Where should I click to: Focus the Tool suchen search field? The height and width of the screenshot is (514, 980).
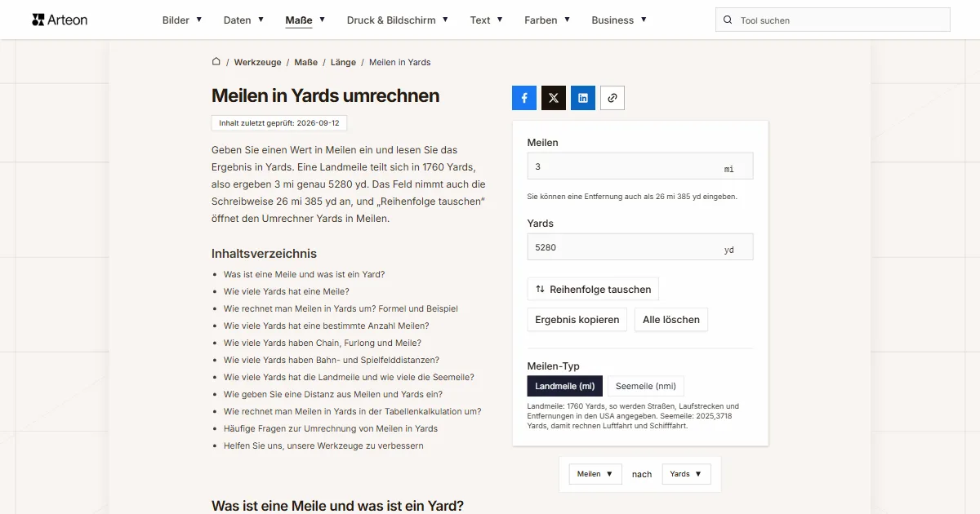click(833, 20)
